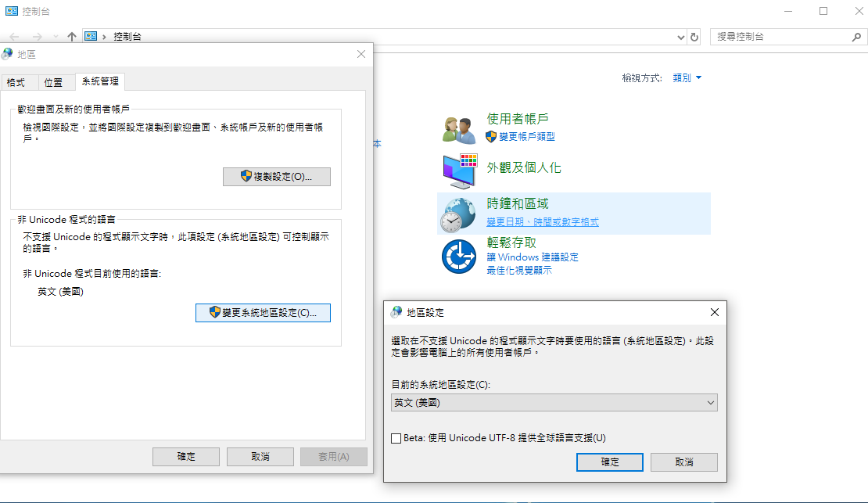Open 變更日期、時間或數字格式 link
The height and width of the screenshot is (503, 868).
click(x=543, y=221)
